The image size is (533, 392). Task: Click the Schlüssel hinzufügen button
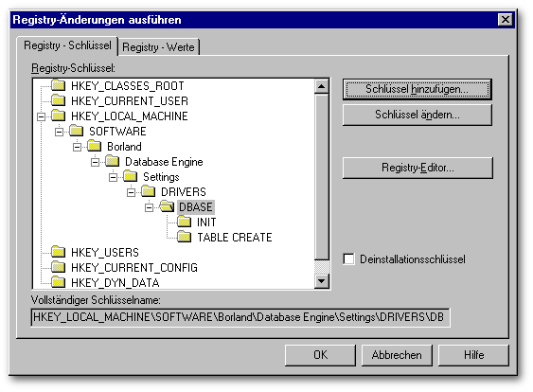[x=418, y=89]
